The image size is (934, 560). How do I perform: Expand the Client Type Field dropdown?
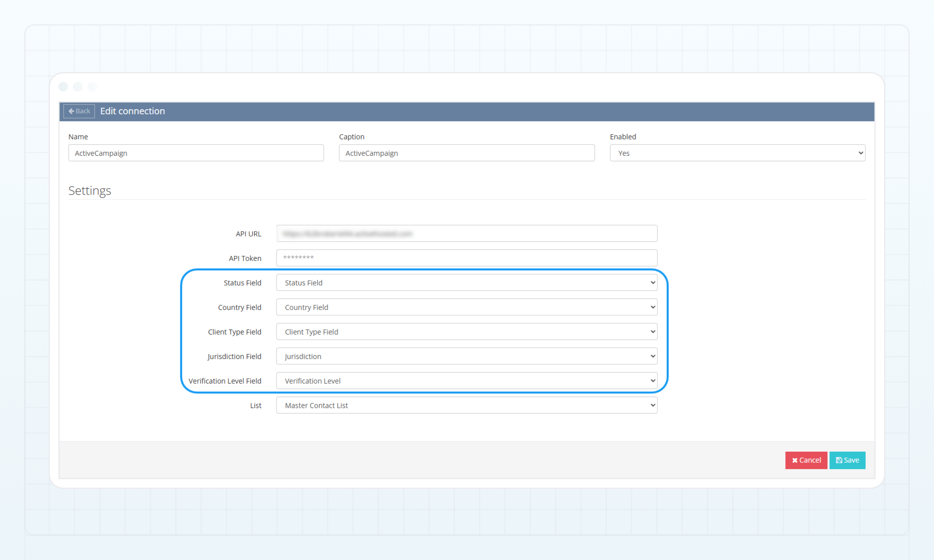click(466, 332)
